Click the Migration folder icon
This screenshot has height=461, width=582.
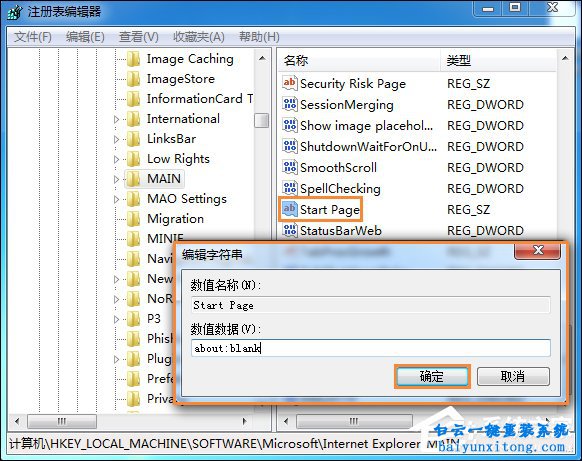(x=133, y=219)
